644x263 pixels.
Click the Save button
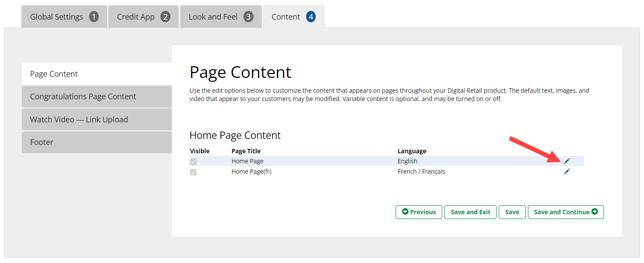coord(512,212)
